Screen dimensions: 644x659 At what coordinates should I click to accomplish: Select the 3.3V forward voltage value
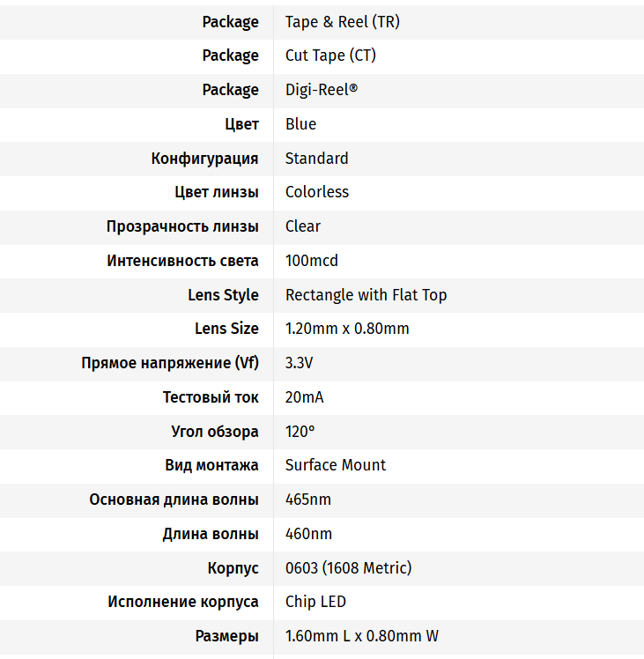click(x=299, y=363)
